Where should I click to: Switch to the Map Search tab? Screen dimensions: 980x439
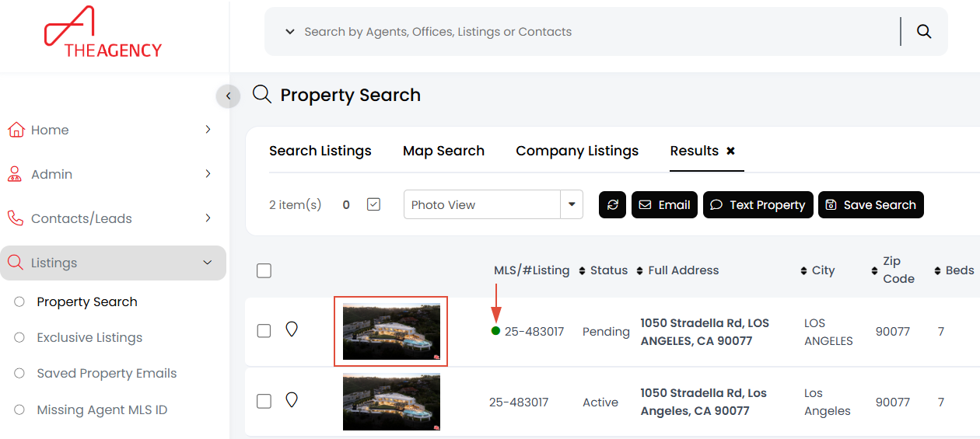click(x=443, y=151)
